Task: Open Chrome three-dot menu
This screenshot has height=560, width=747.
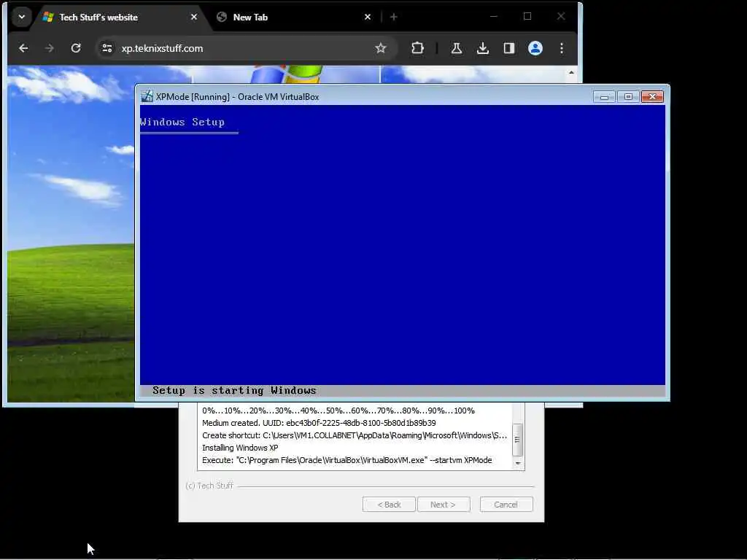Action: [562, 48]
